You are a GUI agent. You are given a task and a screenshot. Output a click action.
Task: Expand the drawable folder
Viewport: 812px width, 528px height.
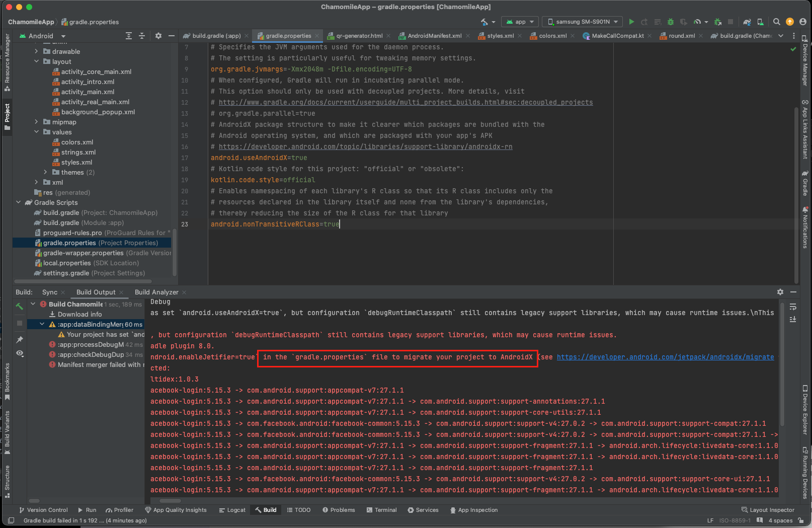pyautogui.click(x=36, y=51)
